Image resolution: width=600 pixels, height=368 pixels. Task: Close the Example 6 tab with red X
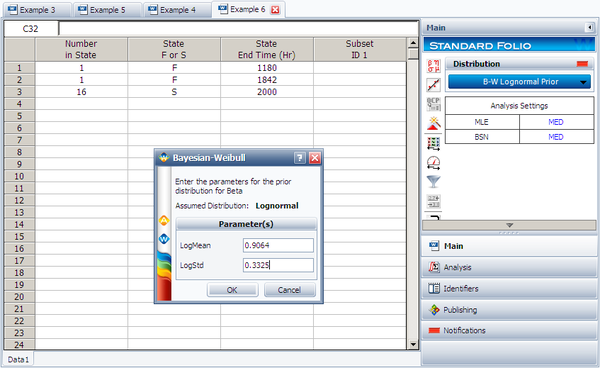click(275, 10)
